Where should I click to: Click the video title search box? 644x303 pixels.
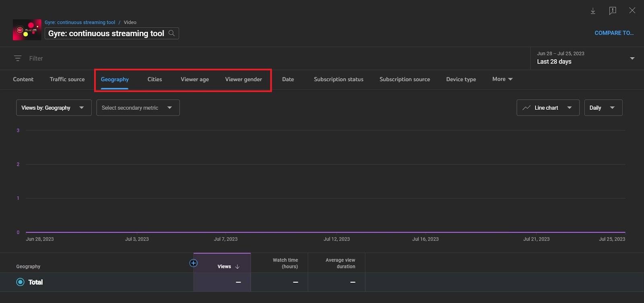[x=111, y=33]
